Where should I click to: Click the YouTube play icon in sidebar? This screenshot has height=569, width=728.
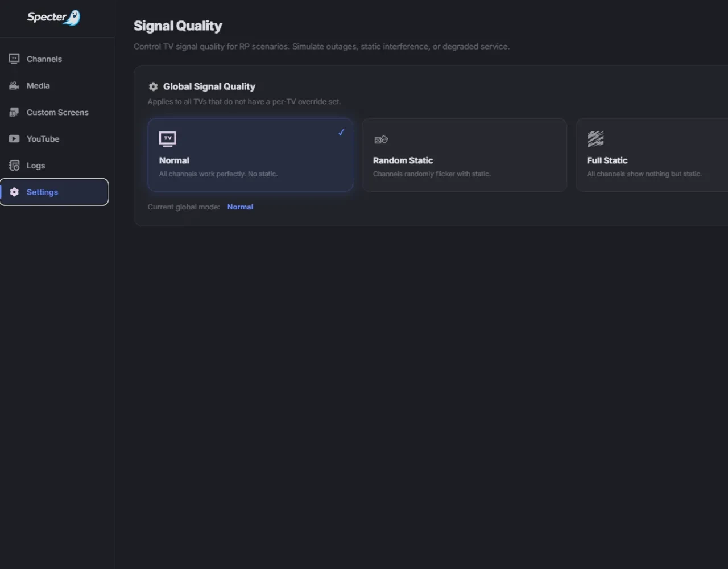pos(14,139)
